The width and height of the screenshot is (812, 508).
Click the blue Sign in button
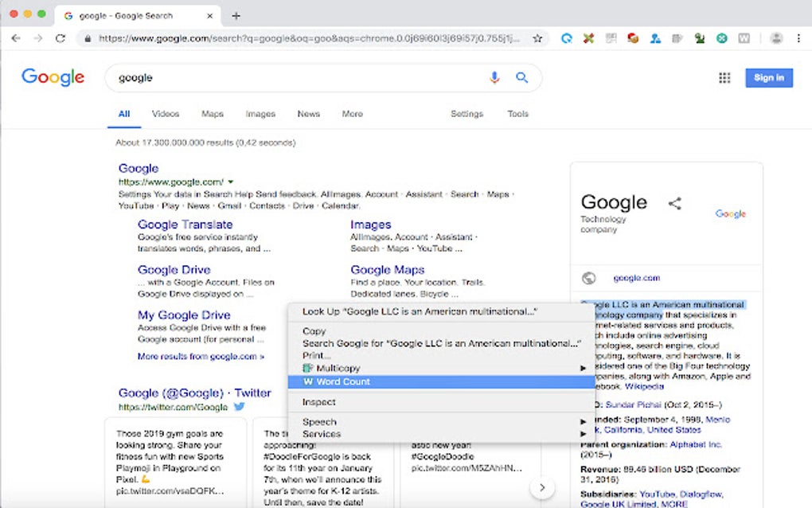pyautogui.click(x=769, y=78)
